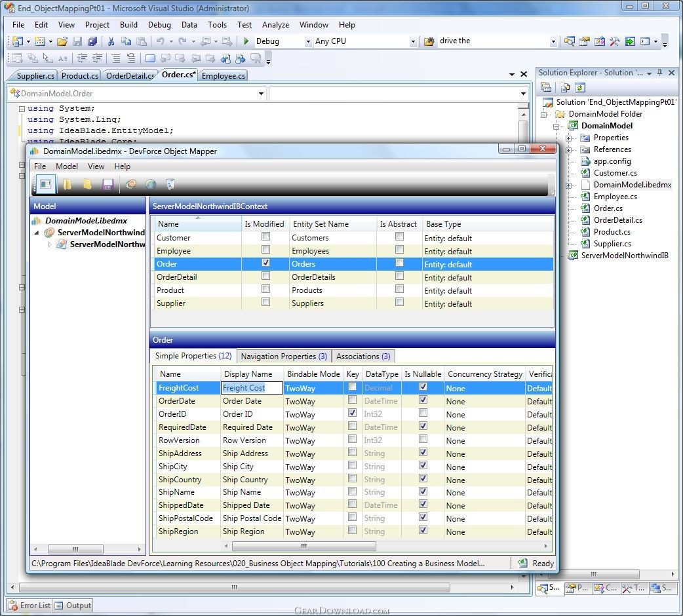Image resolution: width=683 pixels, height=616 pixels.
Task: Click the Comment Out Lines icon in text editor toolbar
Action: (116, 58)
